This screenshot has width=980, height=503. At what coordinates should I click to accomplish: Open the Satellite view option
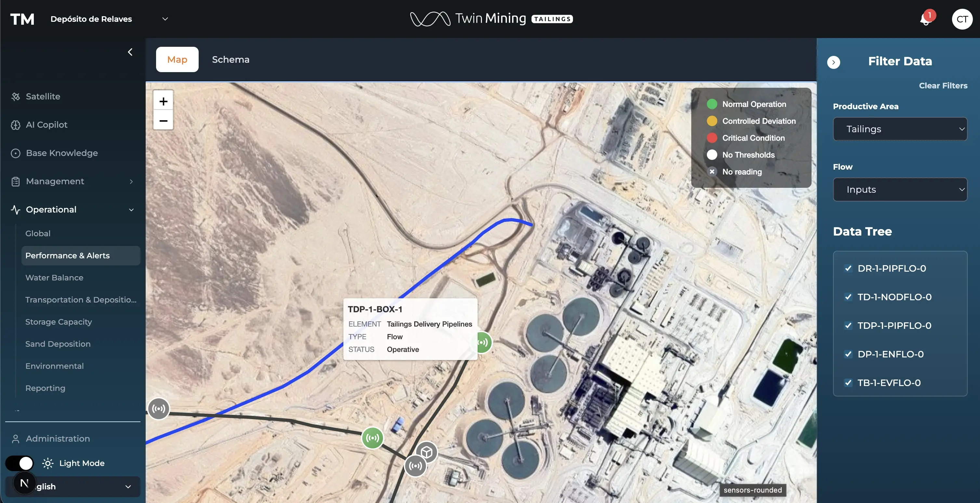pos(43,96)
